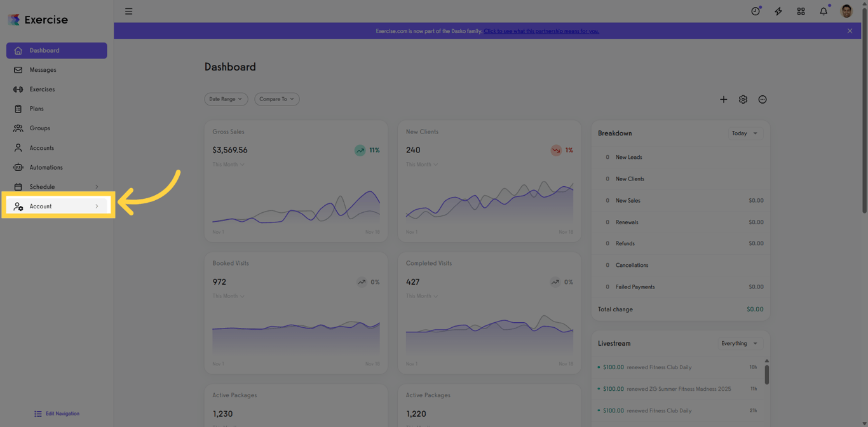Dismiss the purple announcement banner
This screenshot has width=868, height=427.
point(850,31)
